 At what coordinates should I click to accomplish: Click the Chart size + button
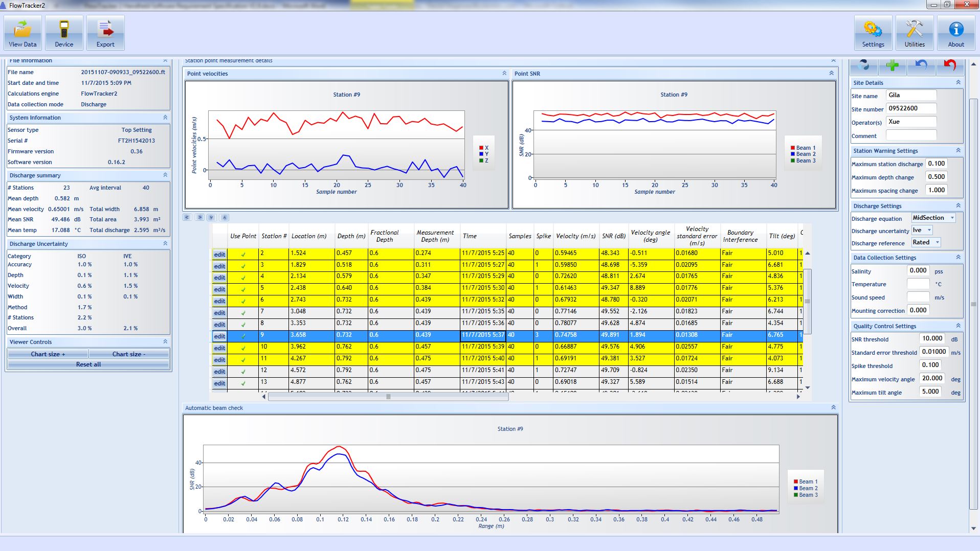click(48, 354)
